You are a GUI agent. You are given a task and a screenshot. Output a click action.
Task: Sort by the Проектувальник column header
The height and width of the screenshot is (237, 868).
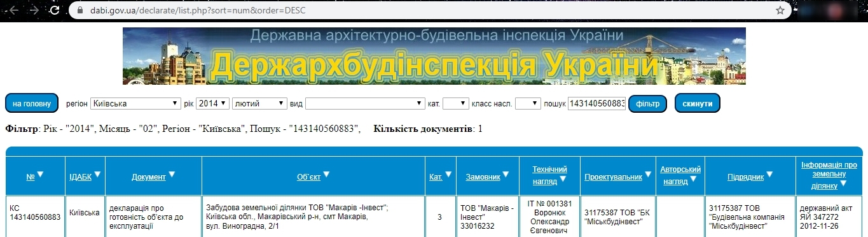click(614, 176)
